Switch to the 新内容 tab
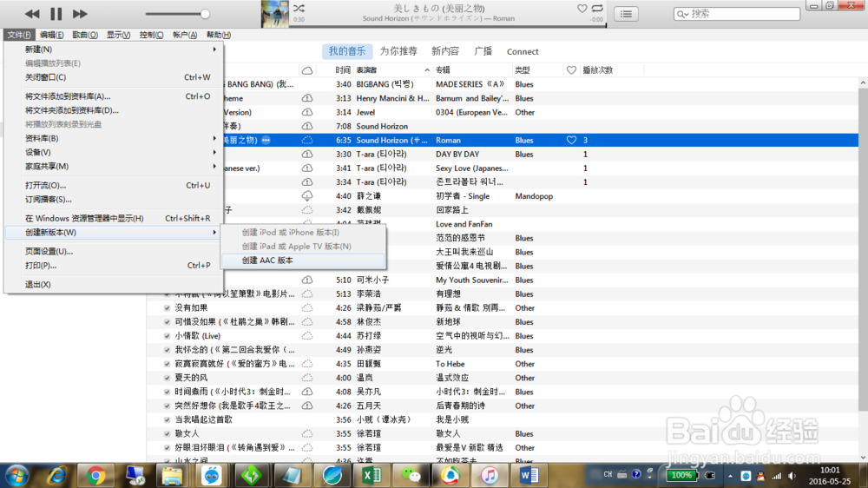The width and height of the screenshot is (868, 488). click(445, 51)
